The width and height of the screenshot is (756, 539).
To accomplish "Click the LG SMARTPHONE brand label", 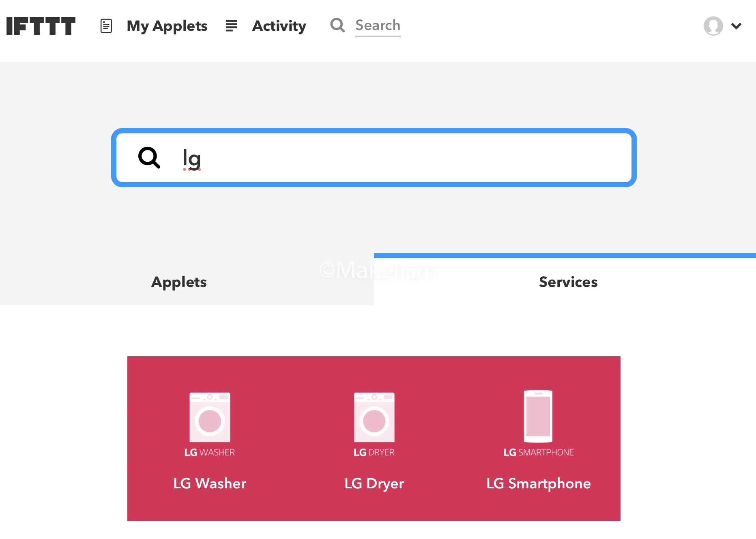I will (x=538, y=452).
